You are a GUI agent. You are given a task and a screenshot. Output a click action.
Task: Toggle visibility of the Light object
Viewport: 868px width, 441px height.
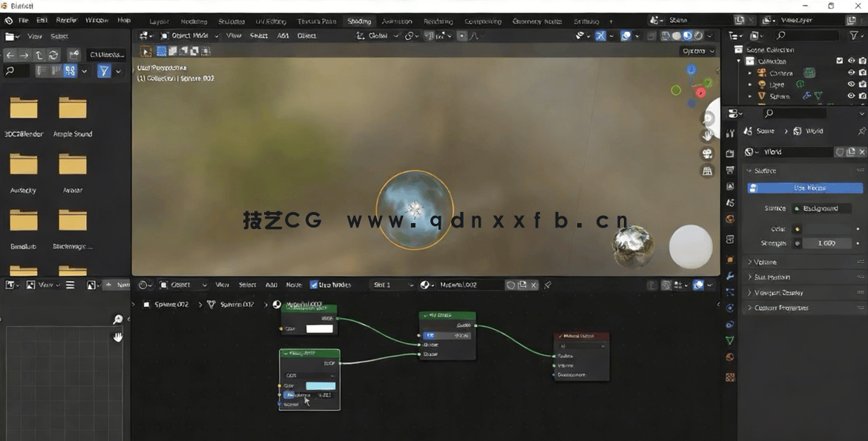tap(852, 84)
